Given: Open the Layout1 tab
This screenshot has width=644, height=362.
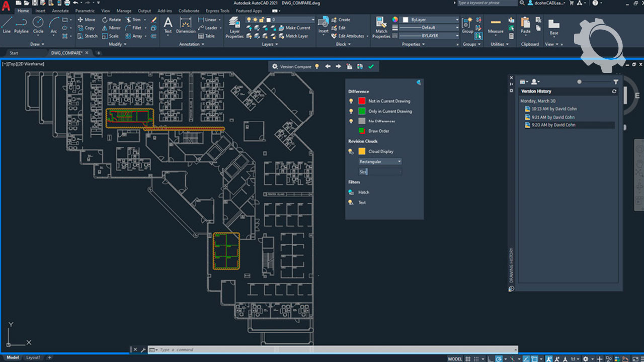Looking at the screenshot, I should [x=33, y=357].
